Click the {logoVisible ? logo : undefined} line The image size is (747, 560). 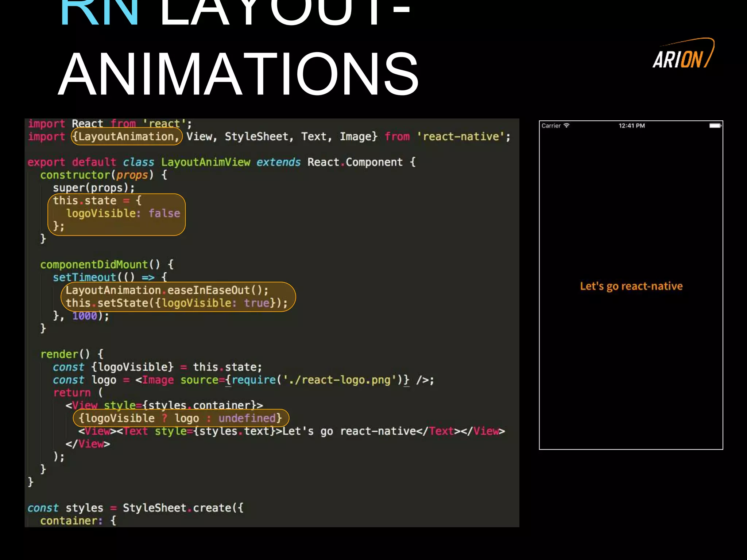coord(181,418)
